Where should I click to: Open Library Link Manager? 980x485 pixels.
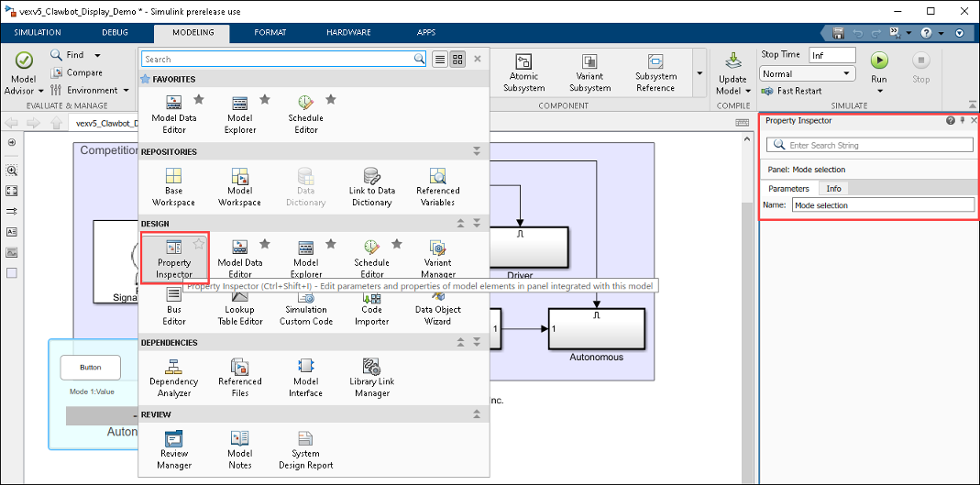coord(372,378)
